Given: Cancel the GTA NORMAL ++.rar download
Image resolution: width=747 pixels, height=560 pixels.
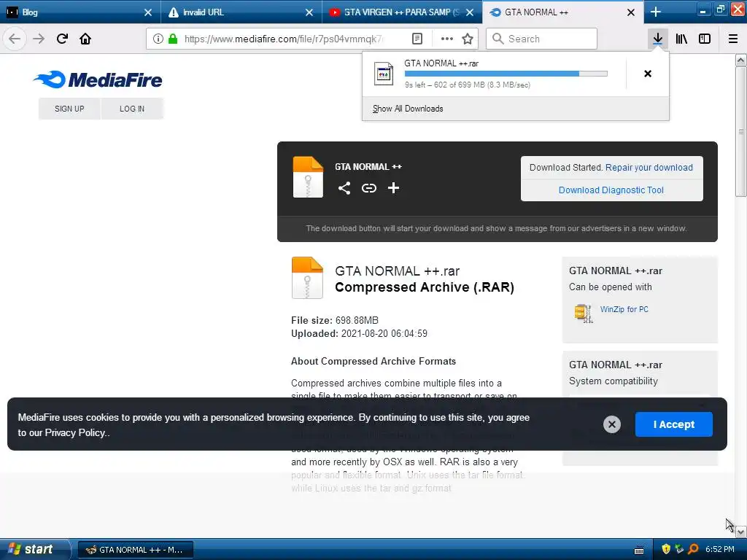Looking at the screenshot, I should point(648,74).
